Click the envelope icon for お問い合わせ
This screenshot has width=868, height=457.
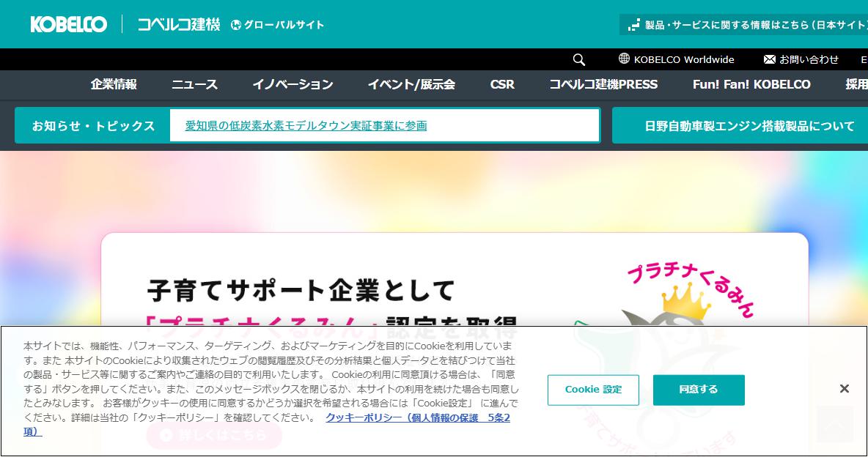click(770, 59)
